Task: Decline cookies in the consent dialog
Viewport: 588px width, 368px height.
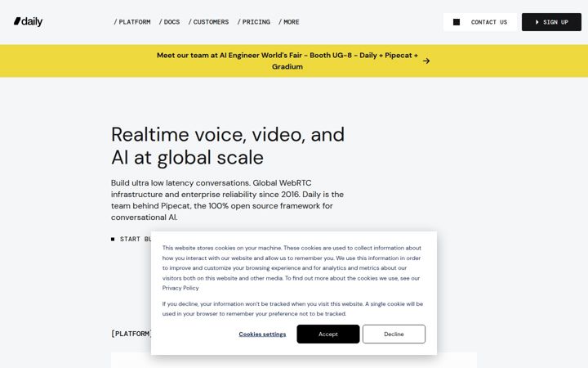Action: pos(394,334)
